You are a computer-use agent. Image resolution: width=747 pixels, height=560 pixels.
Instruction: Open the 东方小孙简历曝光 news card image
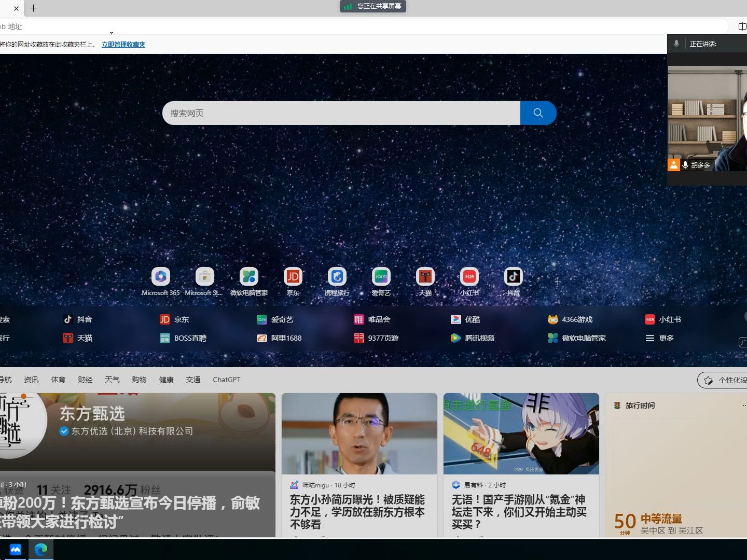coord(359,433)
